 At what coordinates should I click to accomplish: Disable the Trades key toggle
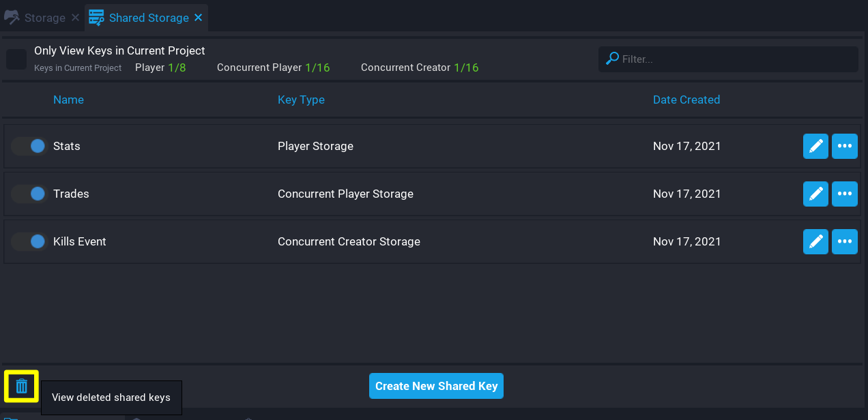point(29,194)
